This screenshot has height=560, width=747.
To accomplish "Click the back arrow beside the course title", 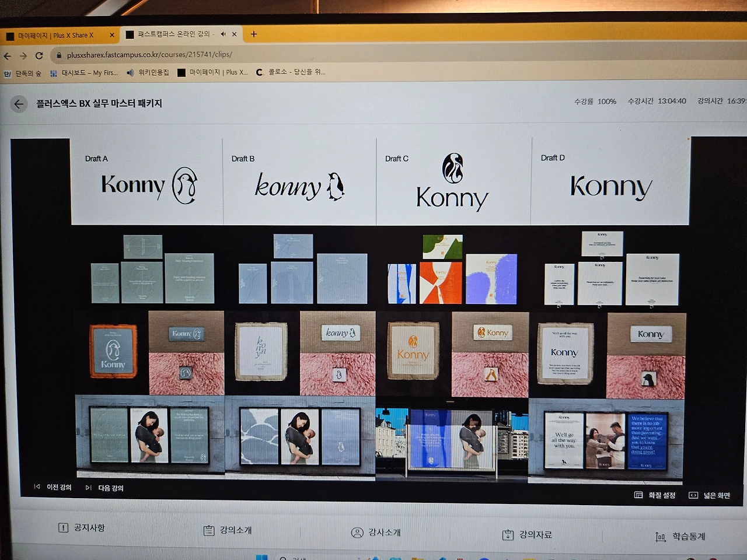I will (x=19, y=104).
